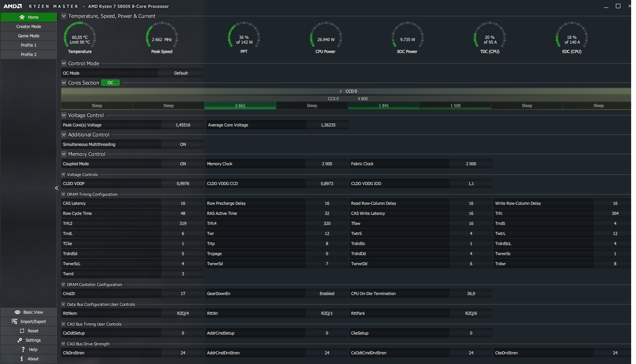This screenshot has height=364, width=636.
Task: Click Coupled Mode ON value
Action: coord(183,164)
